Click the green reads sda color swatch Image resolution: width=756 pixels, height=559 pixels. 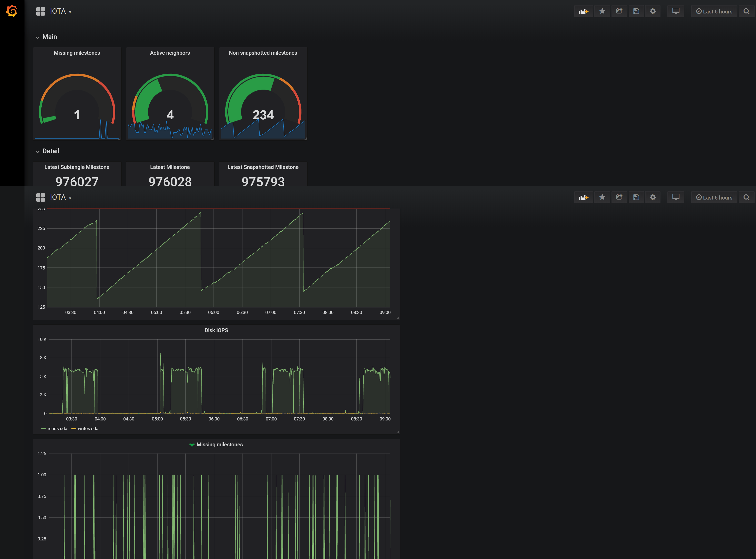[44, 429]
